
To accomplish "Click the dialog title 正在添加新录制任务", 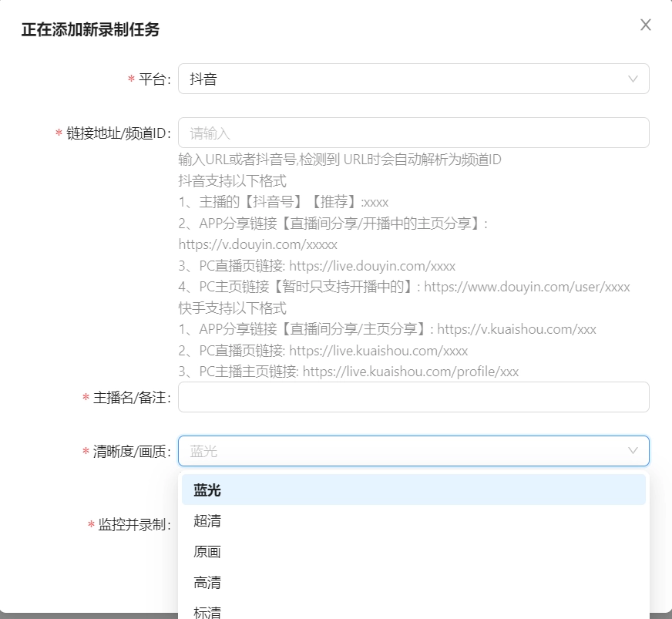I will 90,29.
